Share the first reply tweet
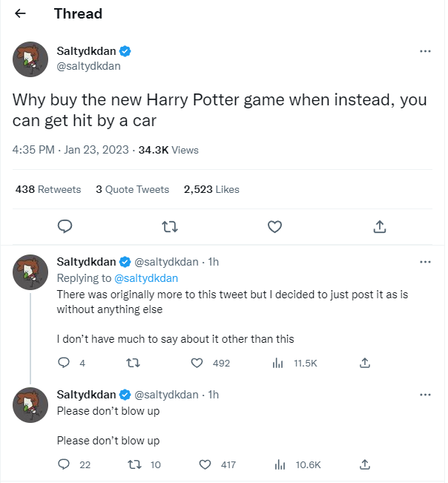Image resolution: width=448 pixels, height=483 pixels. click(x=364, y=363)
